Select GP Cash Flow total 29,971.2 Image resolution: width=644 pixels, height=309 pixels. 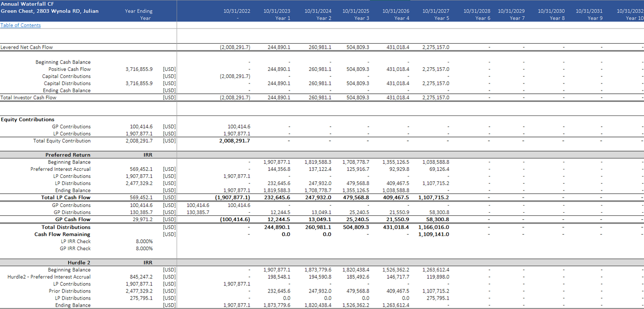141,220
